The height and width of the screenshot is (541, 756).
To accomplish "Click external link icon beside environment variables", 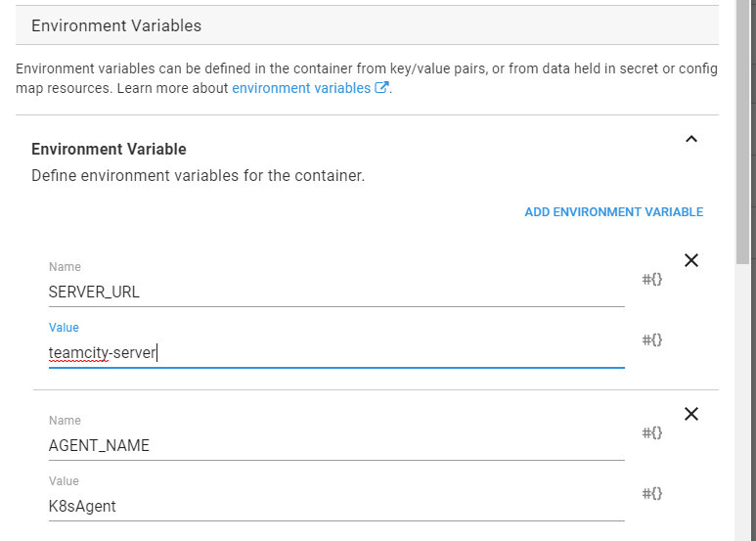I will [382, 88].
